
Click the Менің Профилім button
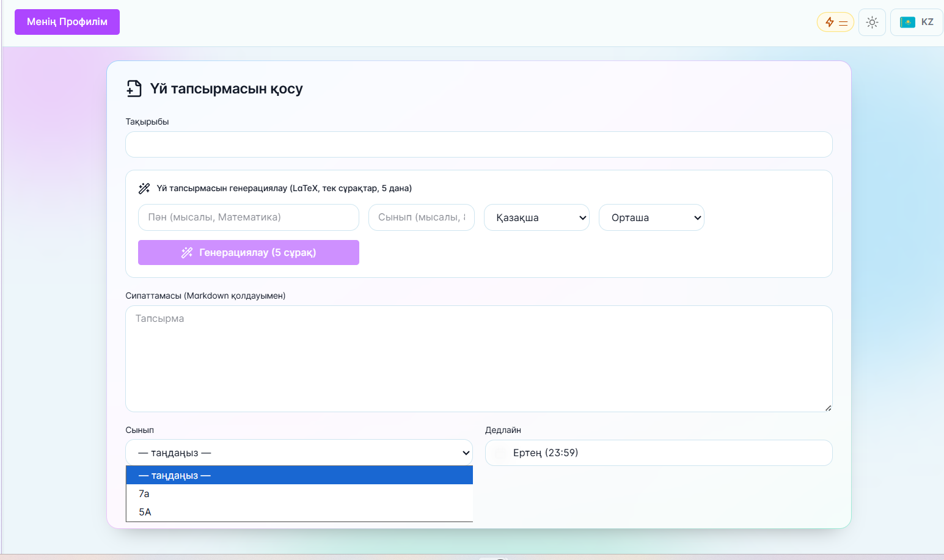tap(67, 22)
